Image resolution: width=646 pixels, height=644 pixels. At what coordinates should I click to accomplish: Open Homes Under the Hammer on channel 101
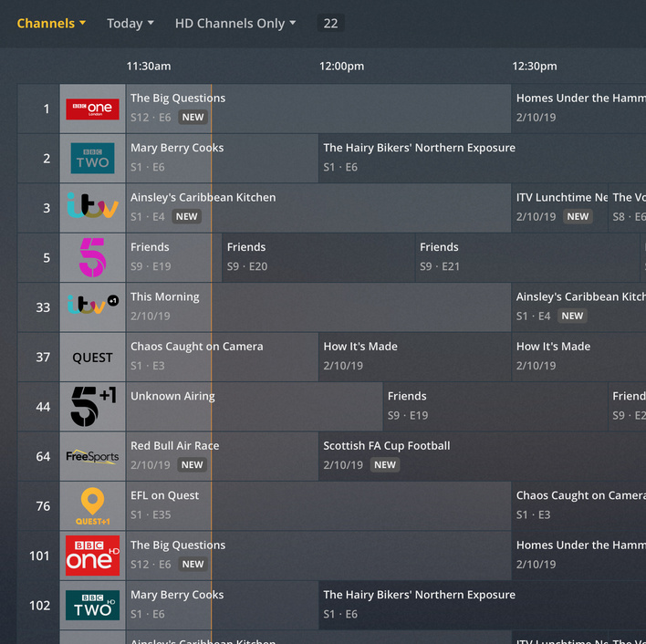pos(578,556)
